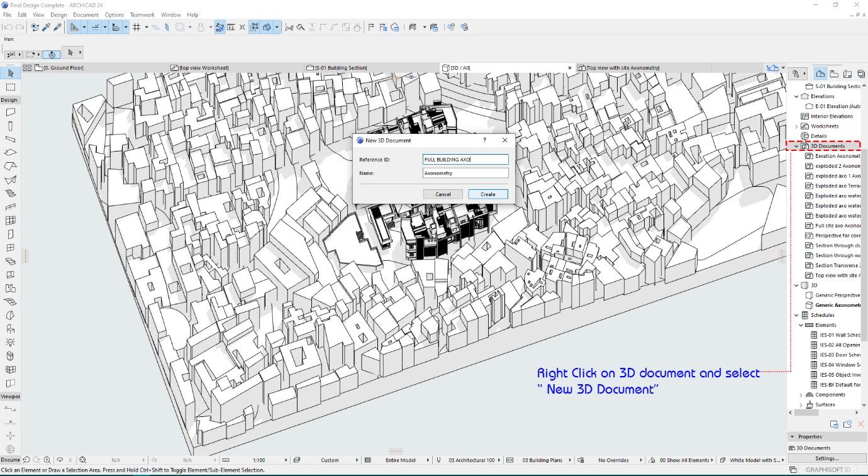Image resolution: width=868 pixels, height=476 pixels.
Task: Collapse the 3D Documents folder
Action: tap(796, 146)
